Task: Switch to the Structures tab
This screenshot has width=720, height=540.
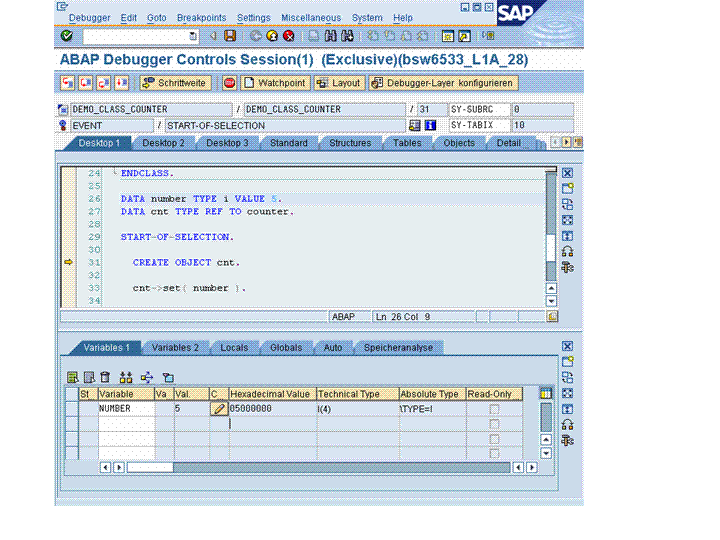Action: click(350, 143)
